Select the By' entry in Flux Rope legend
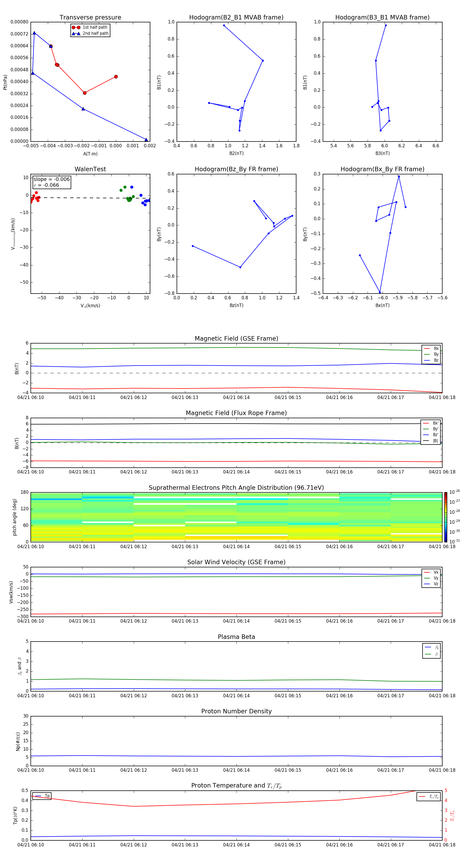 pyautogui.click(x=431, y=429)
